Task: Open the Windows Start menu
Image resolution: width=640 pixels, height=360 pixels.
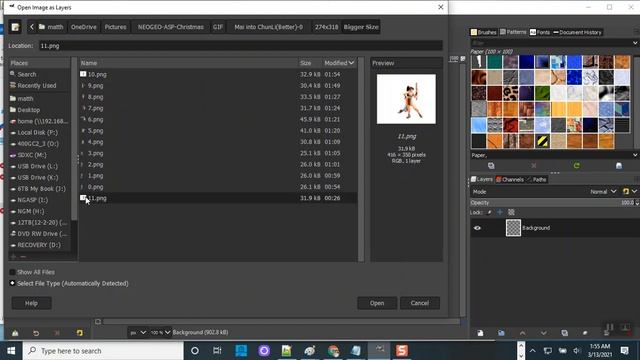Action: [x=11, y=351]
